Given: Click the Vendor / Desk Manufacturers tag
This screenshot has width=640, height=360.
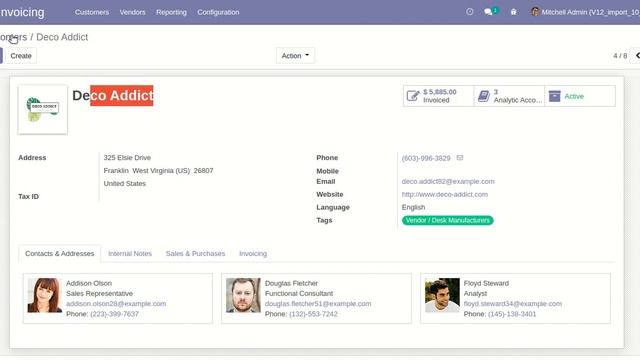Looking at the screenshot, I should [447, 220].
